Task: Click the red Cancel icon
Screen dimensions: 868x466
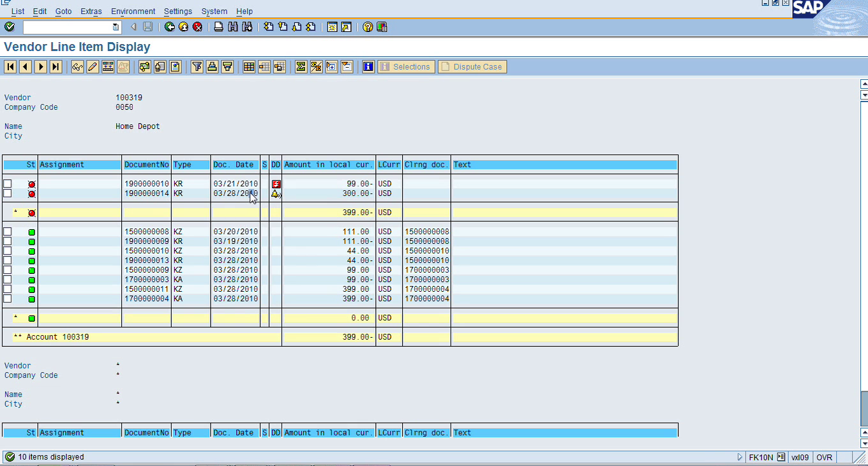Action: coord(198,27)
